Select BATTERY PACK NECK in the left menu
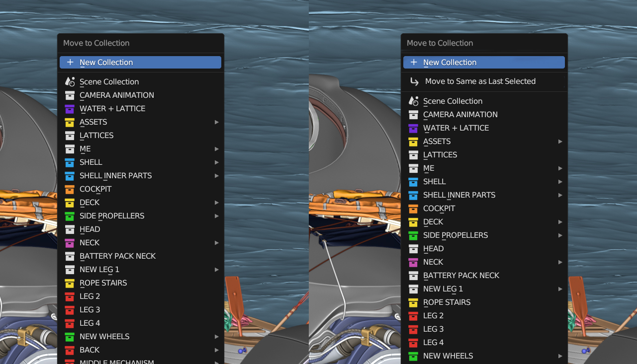This screenshot has width=637, height=364. click(x=140, y=256)
